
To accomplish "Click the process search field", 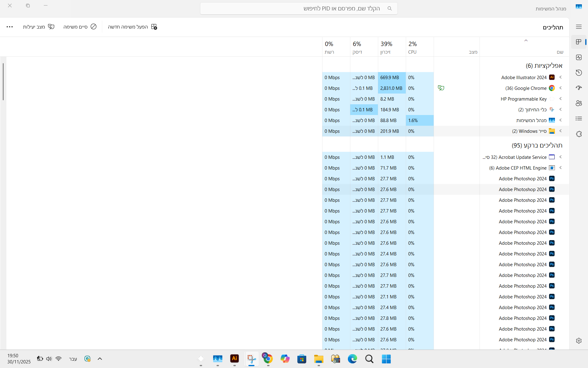I will click(299, 9).
